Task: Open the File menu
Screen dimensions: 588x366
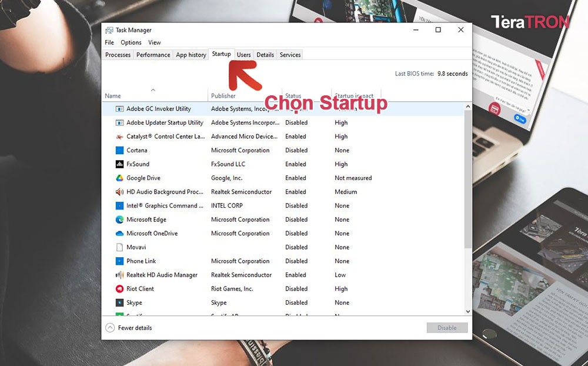Action: pyautogui.click(x=109, y=42)
